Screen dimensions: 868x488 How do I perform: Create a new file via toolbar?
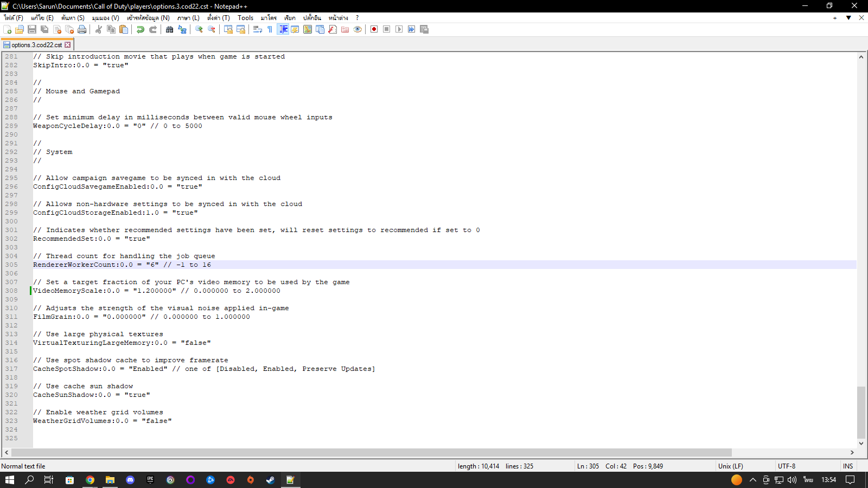tap(7, 29)
